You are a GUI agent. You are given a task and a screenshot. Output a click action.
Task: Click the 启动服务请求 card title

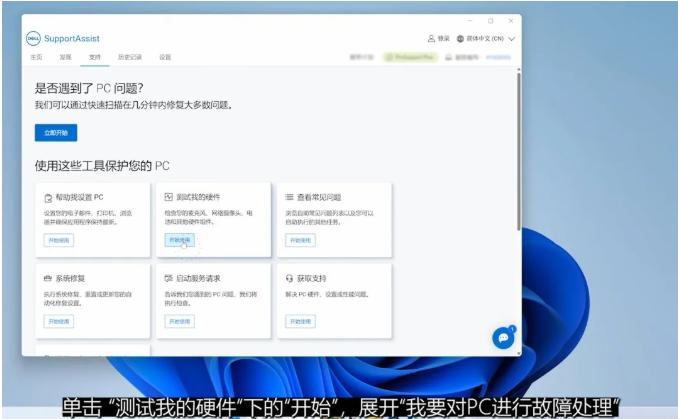click(x=198, y=278)
